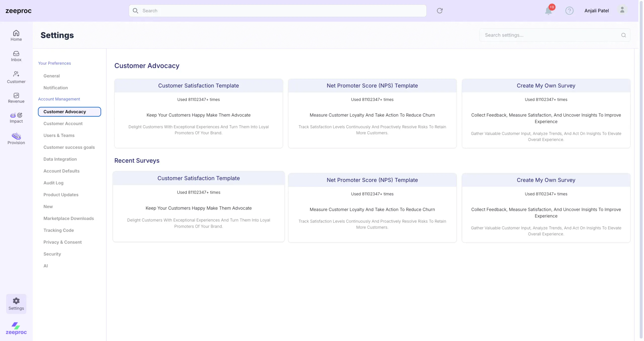Open Account Defaults settings
The height and width of the screenshot is (341, 644).
(61, 171)
